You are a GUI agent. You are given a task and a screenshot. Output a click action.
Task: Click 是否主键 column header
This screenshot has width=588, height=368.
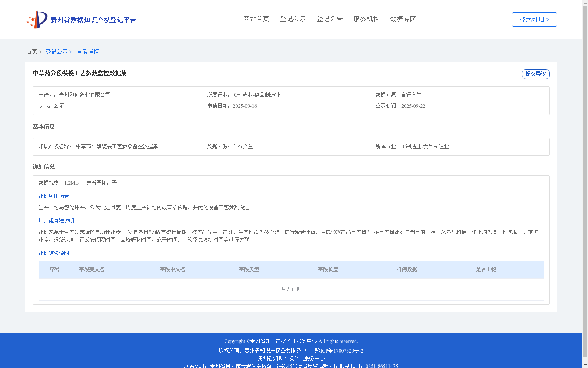click(486, 269)
